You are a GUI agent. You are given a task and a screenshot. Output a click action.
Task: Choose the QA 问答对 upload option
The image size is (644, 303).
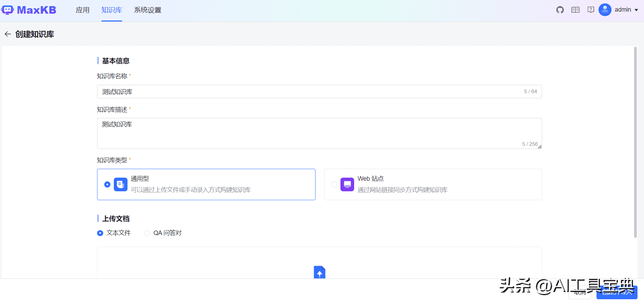point(147,233)
